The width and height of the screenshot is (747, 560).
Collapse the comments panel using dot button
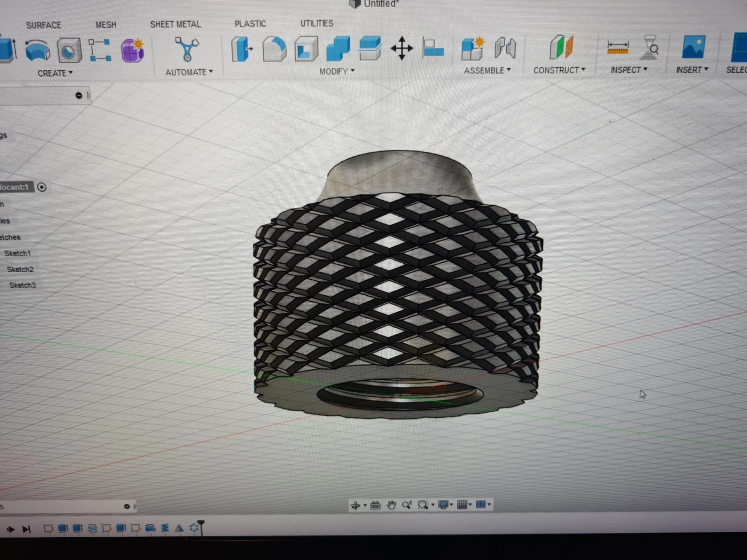point(126,506)
